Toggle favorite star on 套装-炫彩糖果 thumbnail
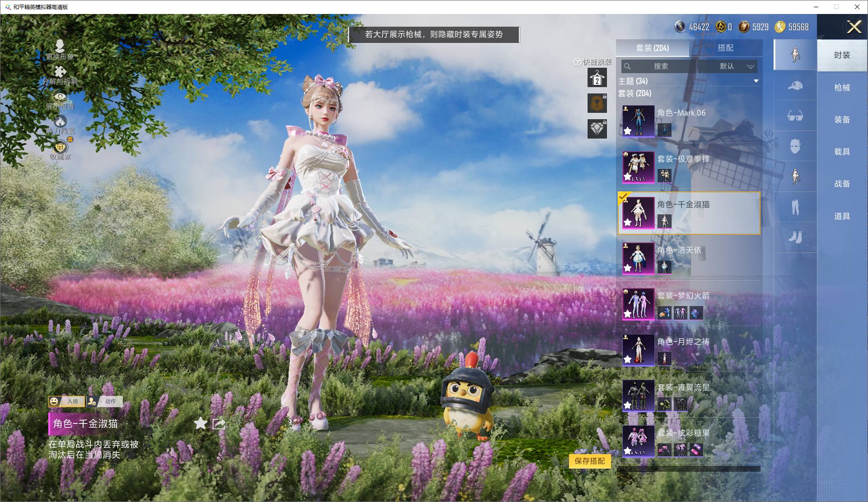The height and width of the screenshot is (502, 868). [x=628, y=451]
